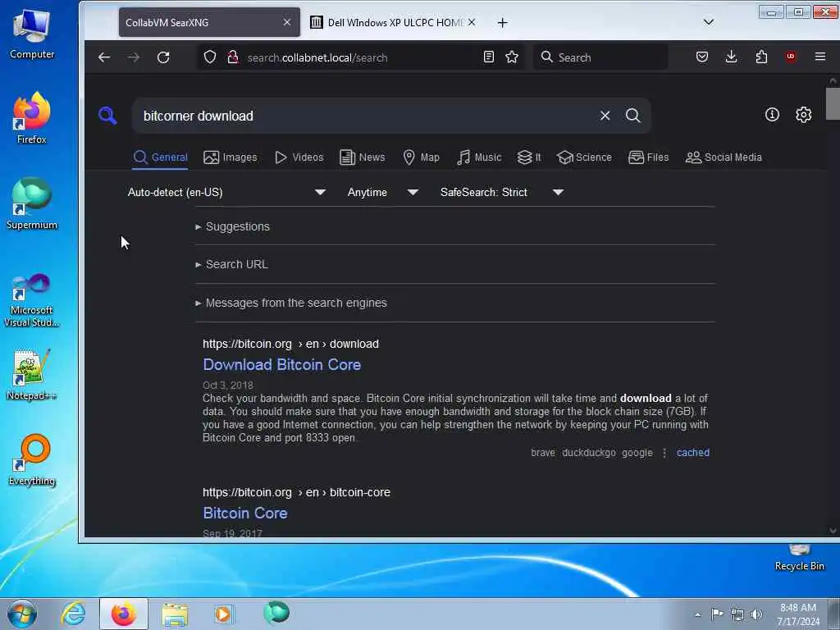Open the tracking protection shield icon
Viewport: 840px width, 630px height.
click(210, 57)
